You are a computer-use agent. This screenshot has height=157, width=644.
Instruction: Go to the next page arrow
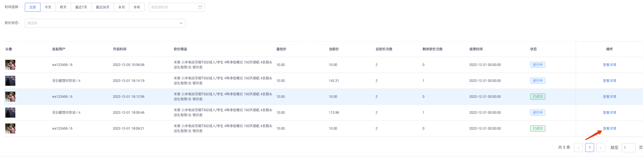(601, 148)
